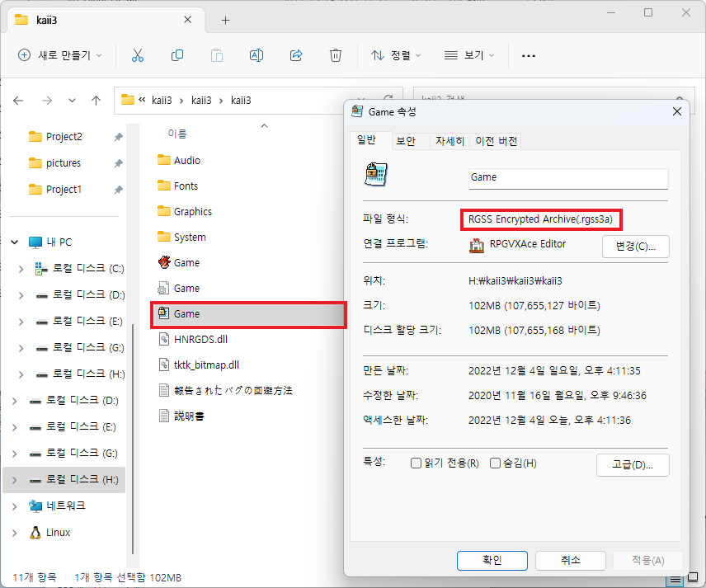This screenshot has height=588, width=706.
Task: Add a new Explorer tab
Action: point(226,21)
